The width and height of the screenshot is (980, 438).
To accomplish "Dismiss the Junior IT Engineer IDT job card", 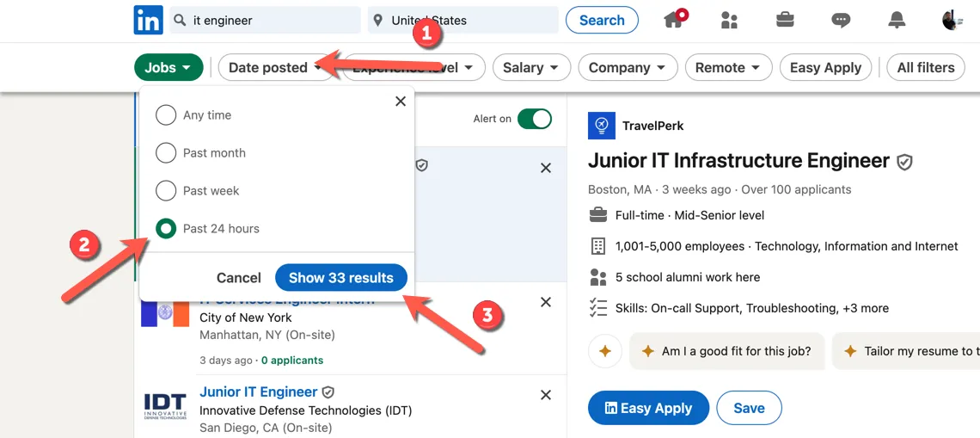I will pyautogui.click(x=546, y=395).
